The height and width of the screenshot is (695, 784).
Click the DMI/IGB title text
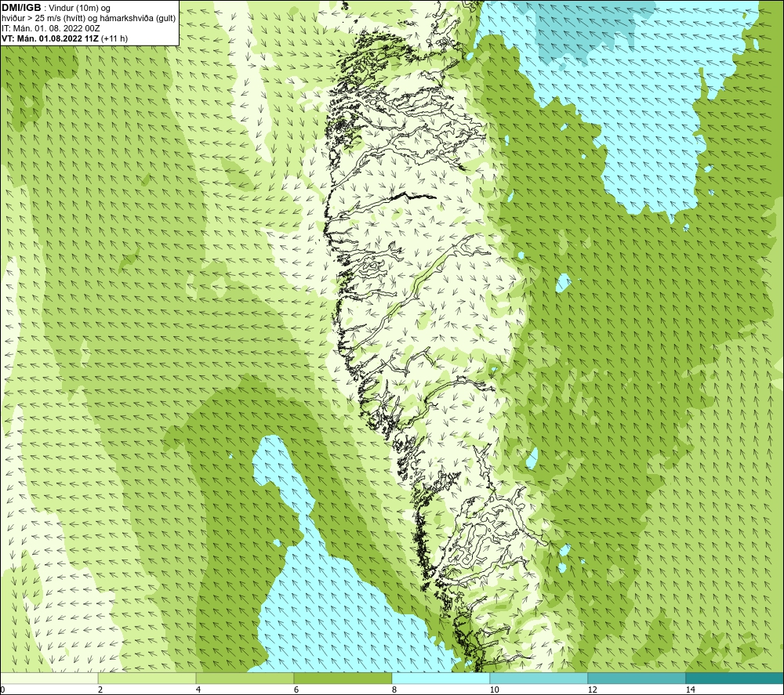(x=21, y=8)
